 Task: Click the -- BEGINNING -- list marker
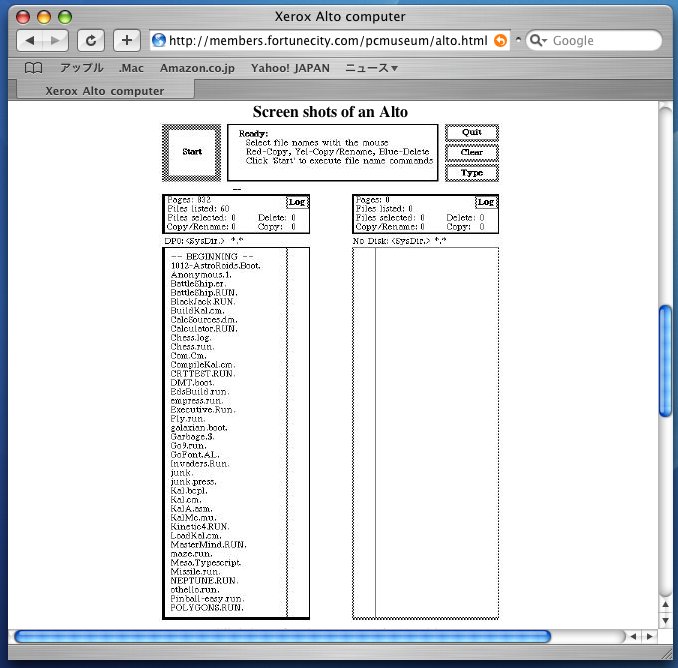(212, 256)
